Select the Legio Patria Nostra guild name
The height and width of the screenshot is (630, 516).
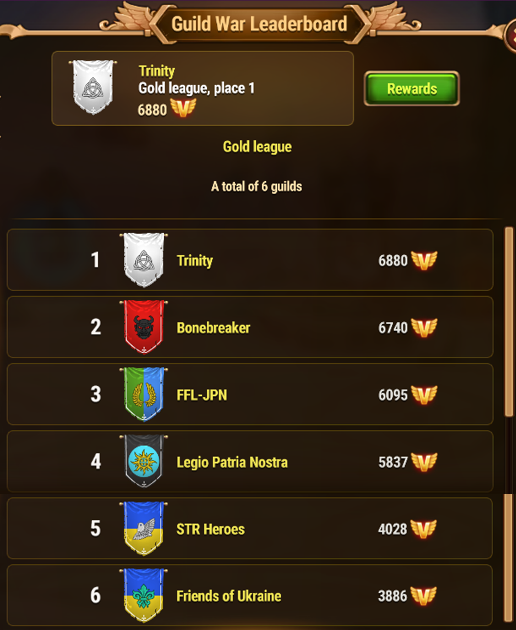(232, 462)
